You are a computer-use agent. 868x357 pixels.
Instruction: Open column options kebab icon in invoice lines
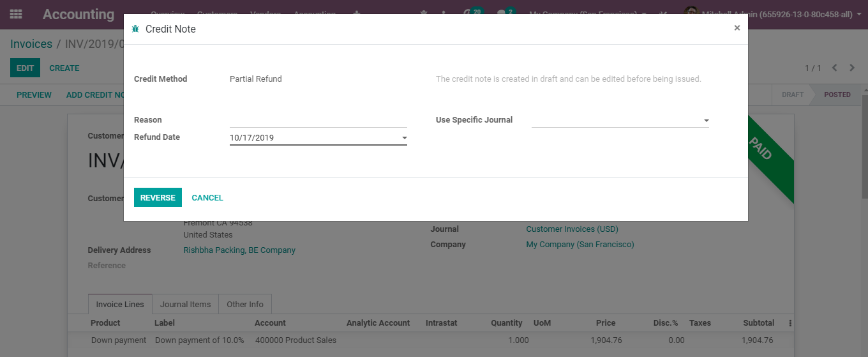coord(791,323)
